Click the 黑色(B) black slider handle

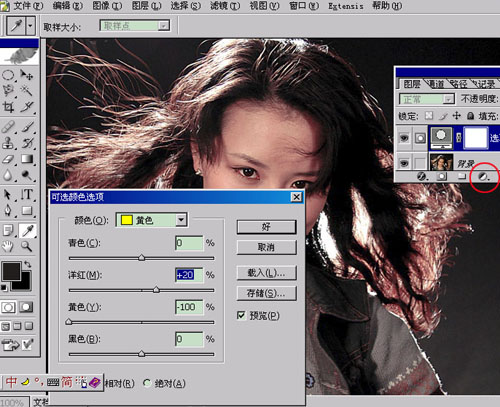pos(142,353)
